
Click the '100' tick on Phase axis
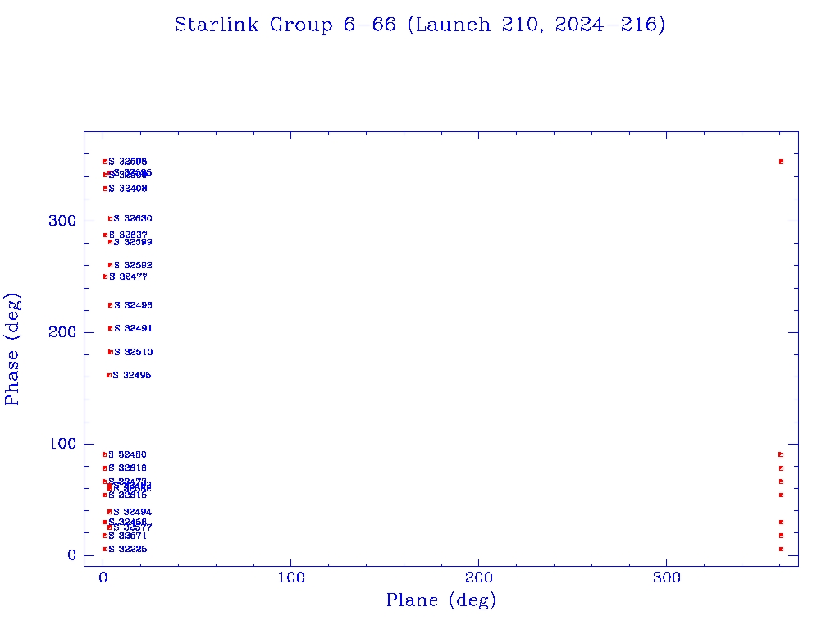(62, 444)
